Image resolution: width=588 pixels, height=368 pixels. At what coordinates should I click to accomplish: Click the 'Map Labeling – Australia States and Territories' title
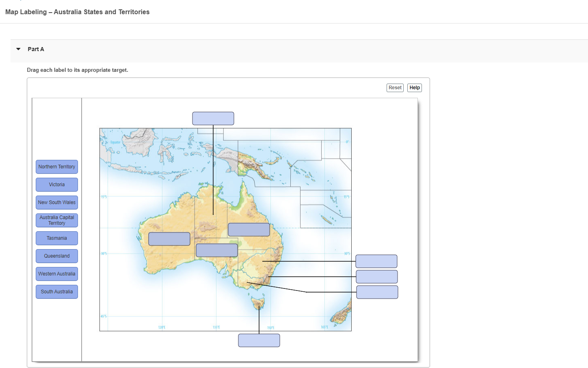[78, 12]
